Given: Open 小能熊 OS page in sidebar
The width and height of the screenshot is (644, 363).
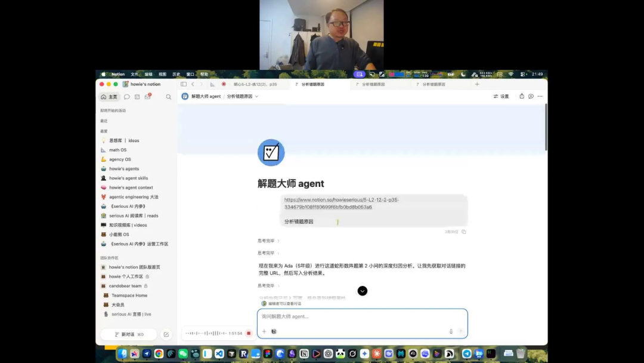Looking at the screenshot, I should [x=119, y=235].
